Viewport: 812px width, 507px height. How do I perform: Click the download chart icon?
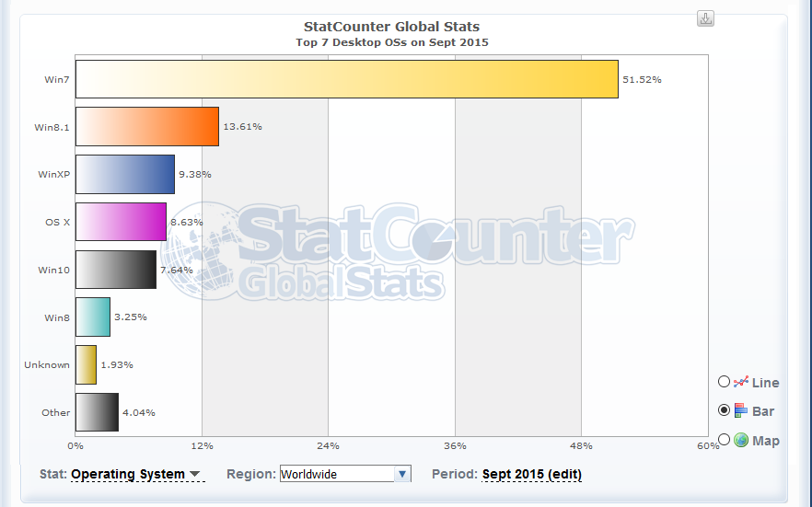coord(705,18)
